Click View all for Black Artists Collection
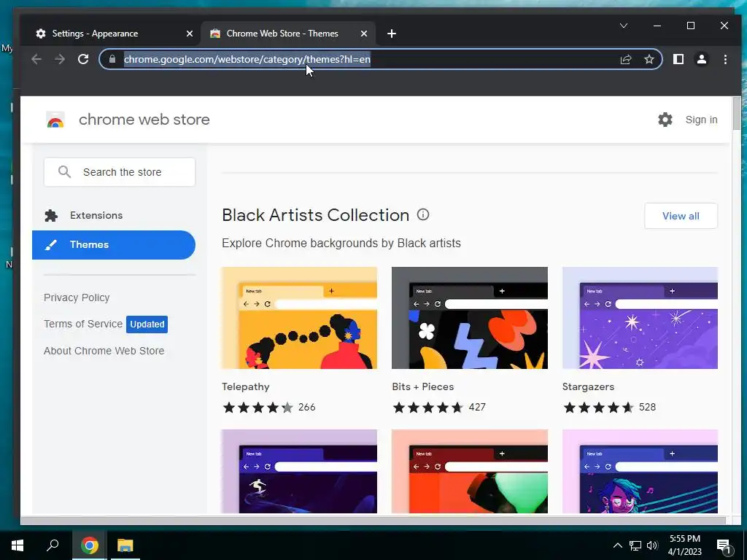This screenshot has height=560, width=747. 681,216
